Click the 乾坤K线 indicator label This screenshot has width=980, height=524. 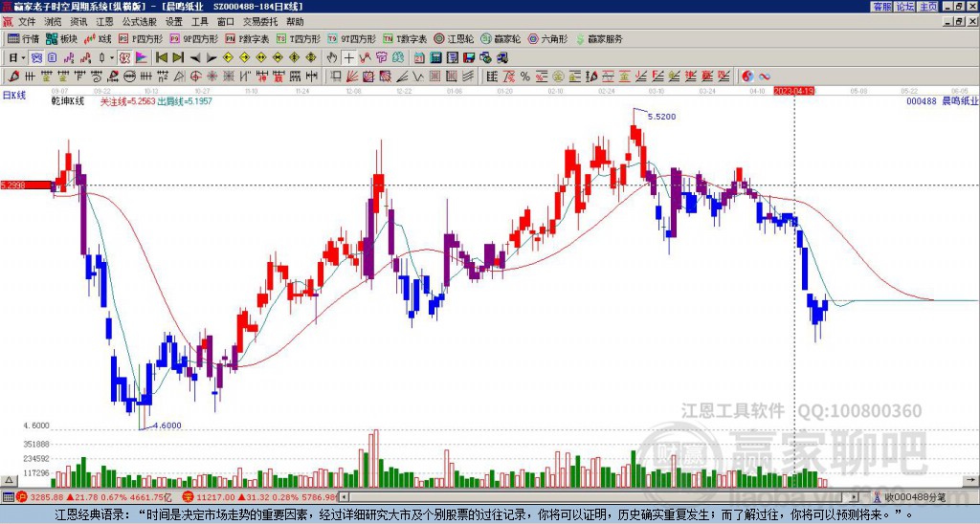tap(68, 101)
